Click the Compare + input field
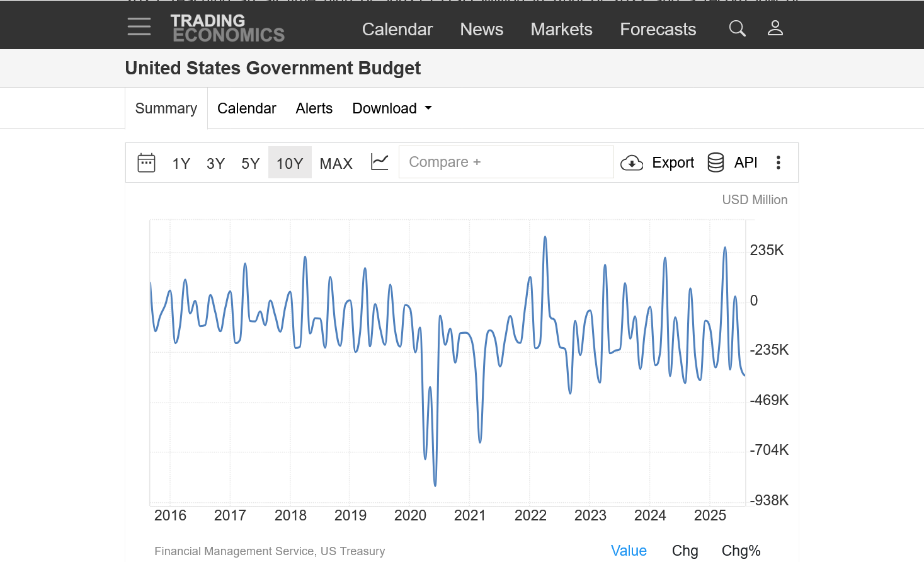The width and height of the screenshot is (924, 562). coord(506,162)
